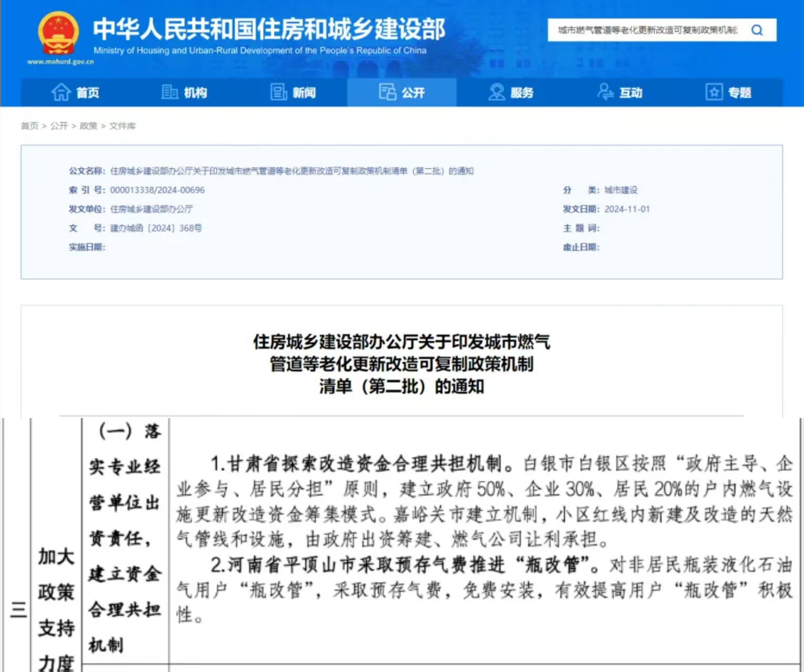Click the chat-person icon for 互动
This screenshot has width=804, height=672.
[x=605, y=92]
